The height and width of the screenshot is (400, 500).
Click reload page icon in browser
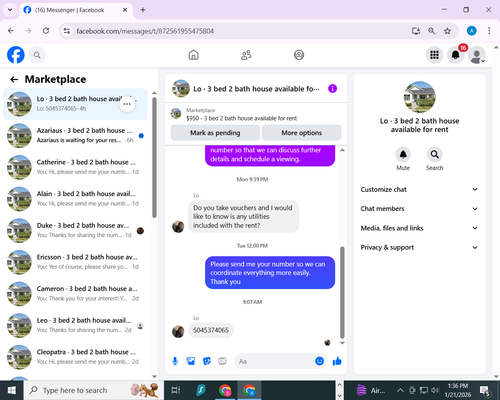click(x=46, y=31)
